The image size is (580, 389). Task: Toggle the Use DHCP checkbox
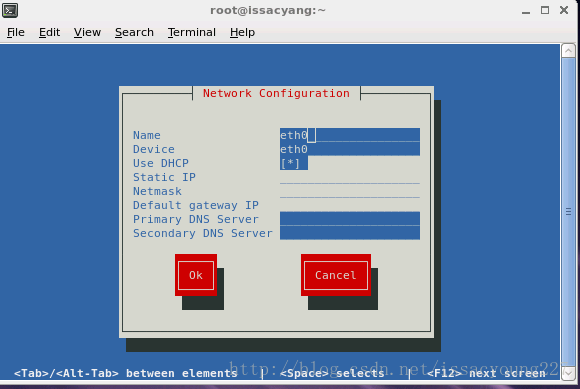click(294, 163)
